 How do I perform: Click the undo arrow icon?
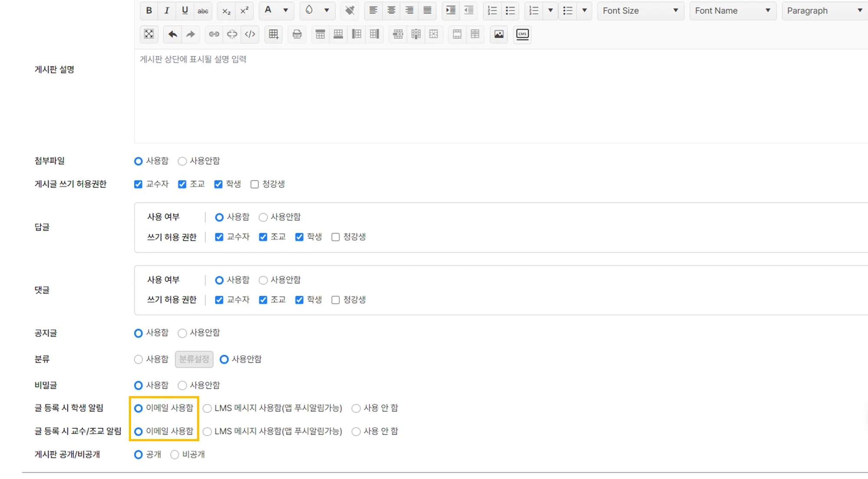[x=172, y=34]
